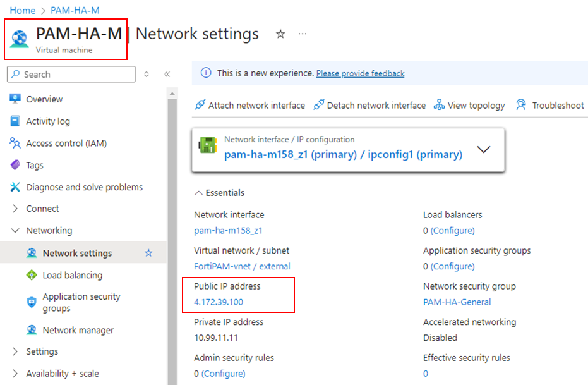Viewport: 588px width, 385px height.
Task: Unpin the star beside Network settings in sidebar
Action: point(148,252)
